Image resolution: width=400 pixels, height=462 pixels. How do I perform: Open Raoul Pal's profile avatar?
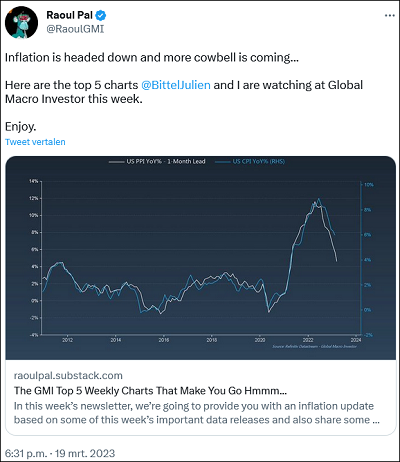tap(21, 22)
